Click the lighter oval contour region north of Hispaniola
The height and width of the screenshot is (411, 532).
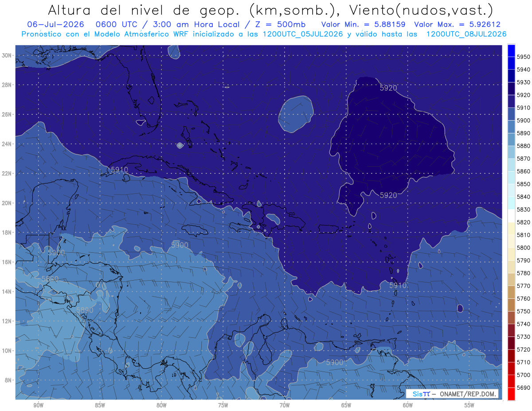296,114
